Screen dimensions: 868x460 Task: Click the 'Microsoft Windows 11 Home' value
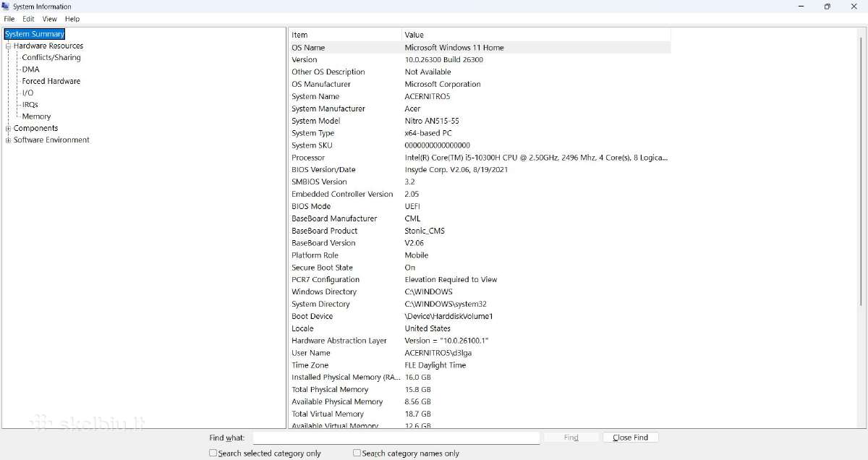click(454, 48)
